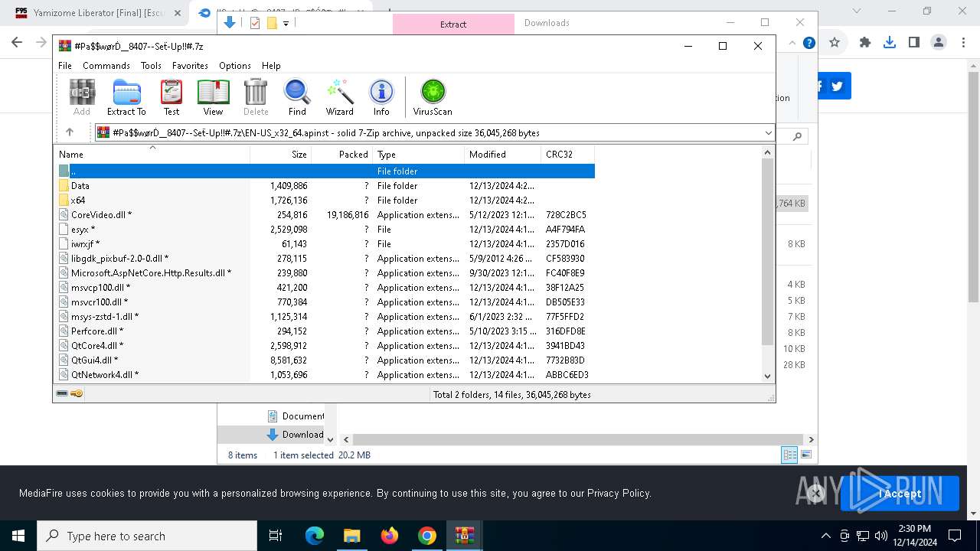Click the taskbar search box
This screenshot has height=551, width=980.
[x=147, y=536]
